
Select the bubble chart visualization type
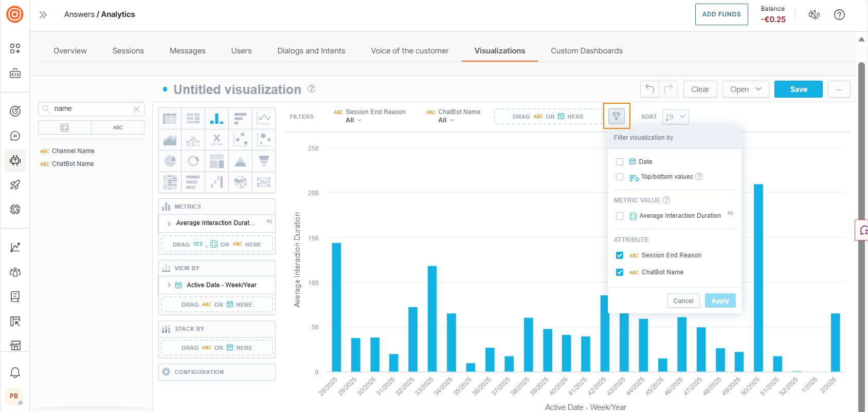click(264, 139)
